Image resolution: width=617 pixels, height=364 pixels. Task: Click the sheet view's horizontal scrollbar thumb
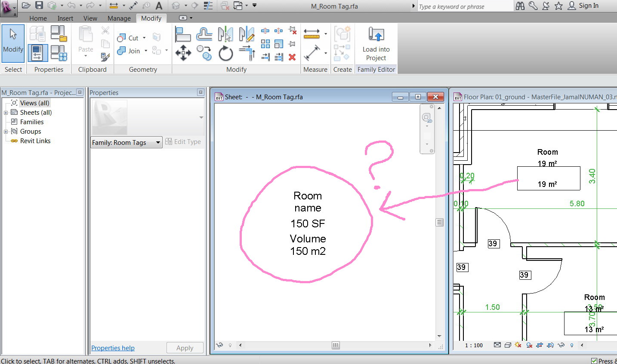336,345
